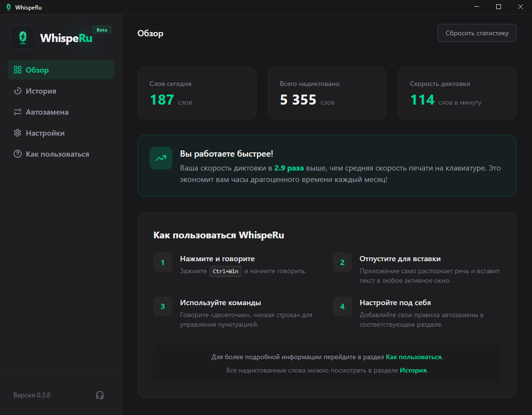Click the trending-up arrow icon
Screen dimensions: 532x415
pyautogui.click(x=161, y=158)
